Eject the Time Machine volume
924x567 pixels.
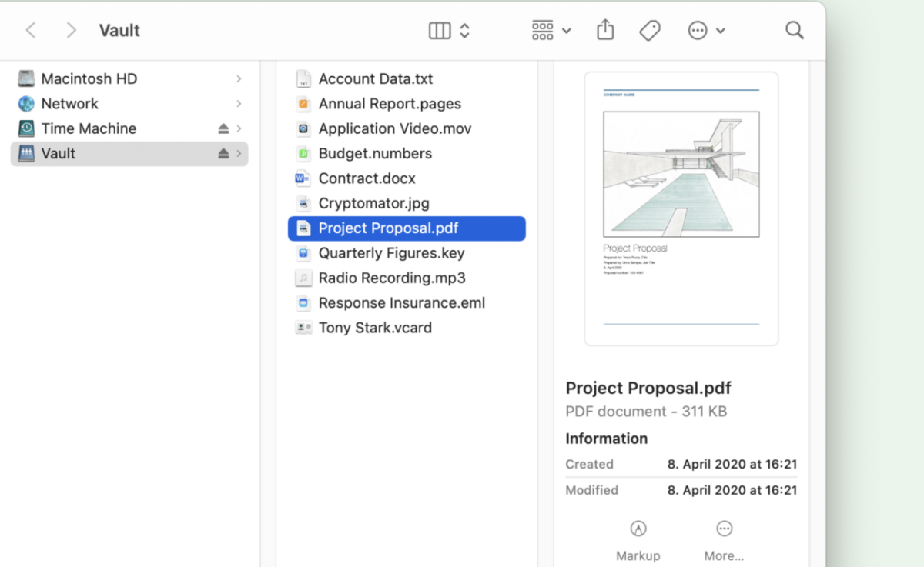(x=223, y=128)
